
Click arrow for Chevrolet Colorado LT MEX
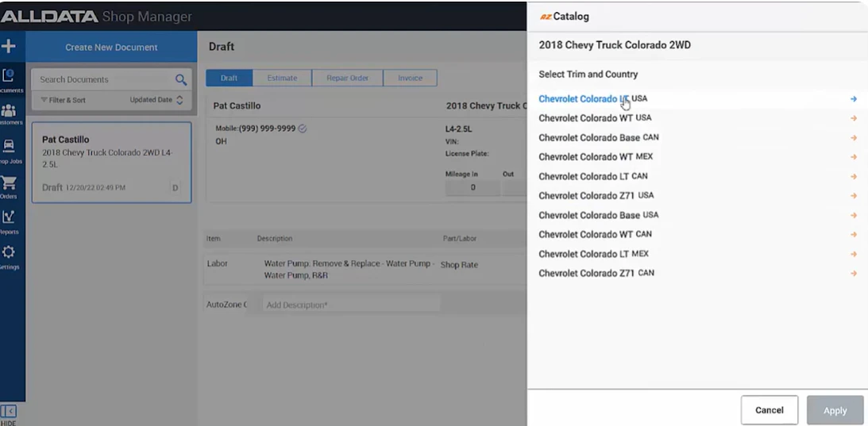click(x=854, y=254)
